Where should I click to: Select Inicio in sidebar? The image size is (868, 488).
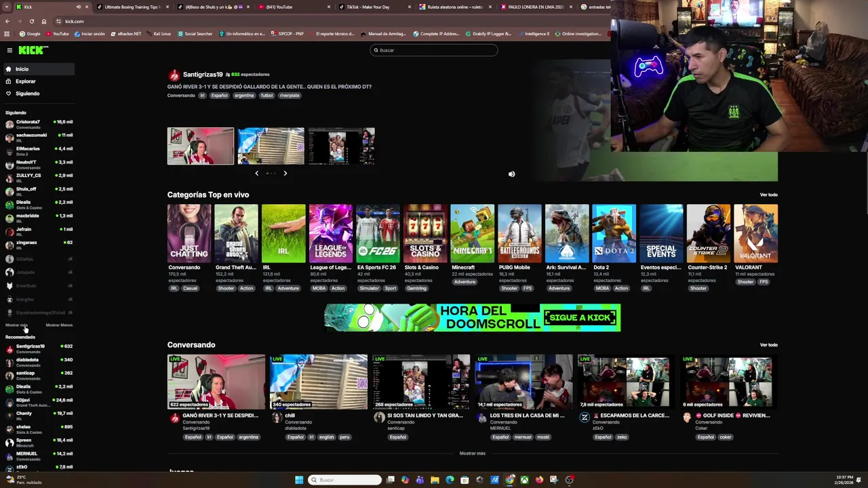[x=39, y=69]
